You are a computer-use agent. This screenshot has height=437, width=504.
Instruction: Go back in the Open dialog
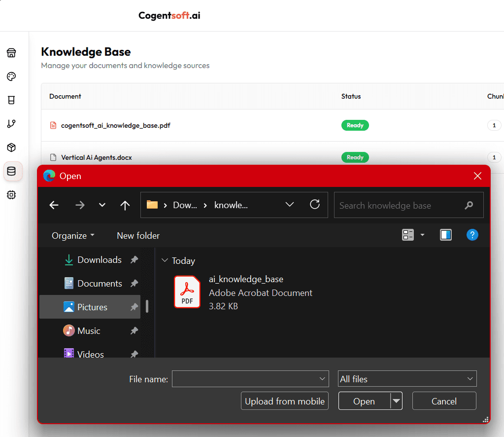(54, 205)
